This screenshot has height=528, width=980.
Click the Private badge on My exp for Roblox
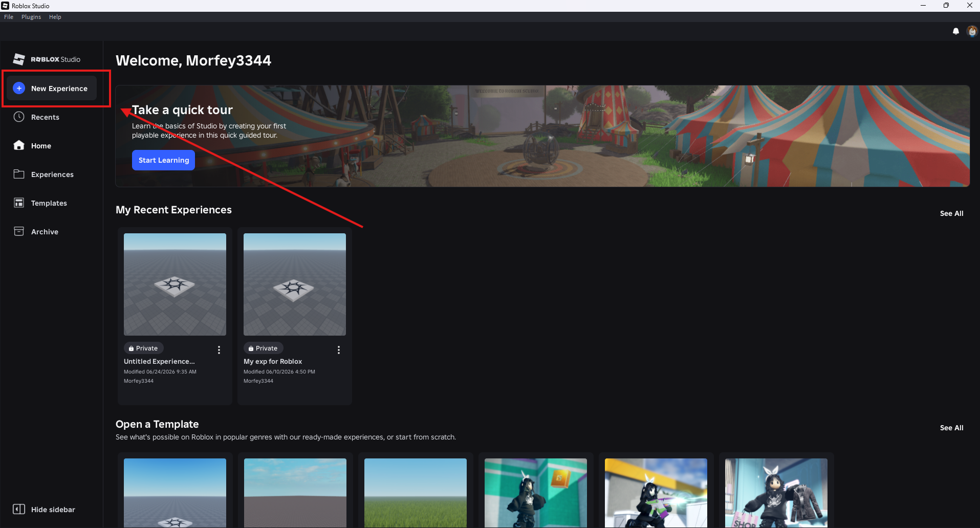point(264,348)
